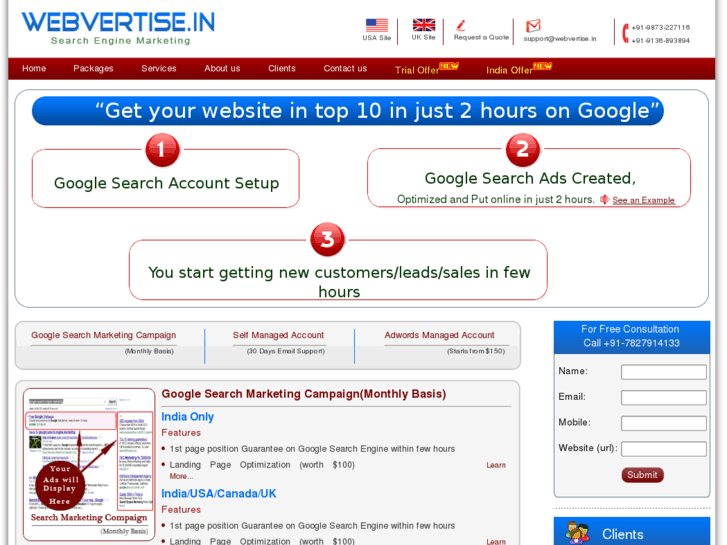The height and width of the screenshot is (545, 727).
Task: Click the Google Search Marketing Campaign(Monthly Basis) heading
Action: [x=304, y=394]
